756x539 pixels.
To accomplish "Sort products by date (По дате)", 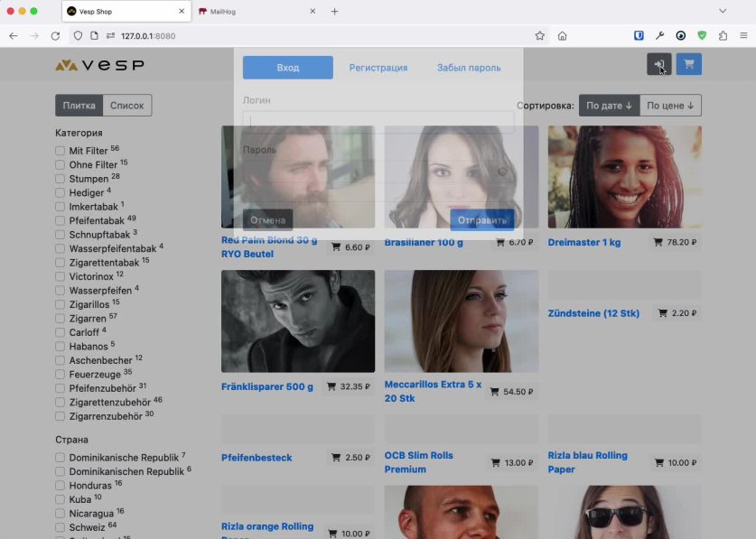I will [609, 105].
